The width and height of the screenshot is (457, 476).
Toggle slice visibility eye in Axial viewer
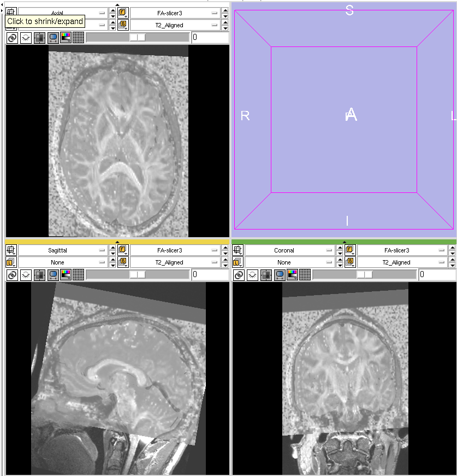pos(25,38)
